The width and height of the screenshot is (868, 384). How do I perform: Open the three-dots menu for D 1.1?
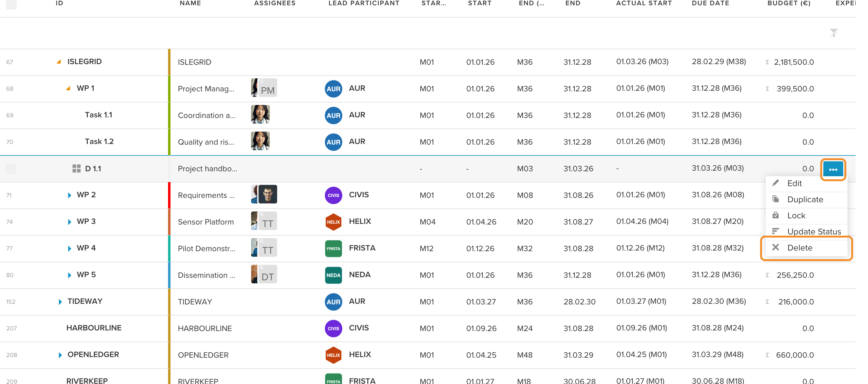click(x=833, y=169)
